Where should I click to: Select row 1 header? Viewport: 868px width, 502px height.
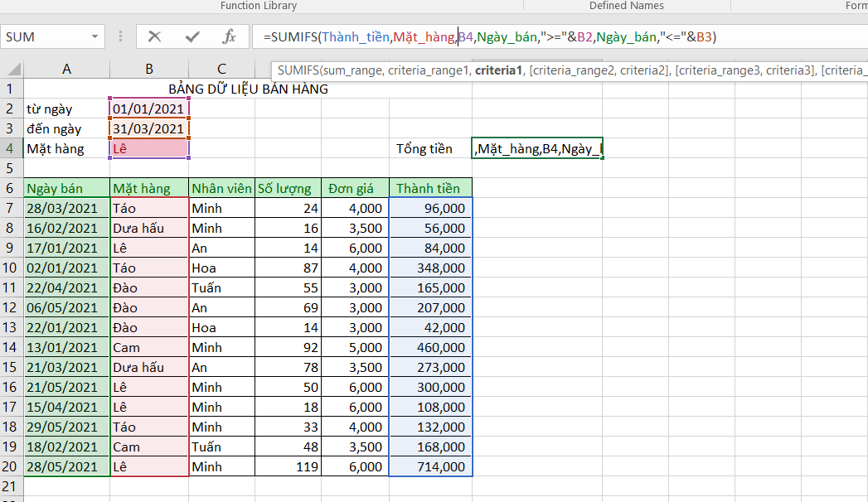tap(11, 89)
